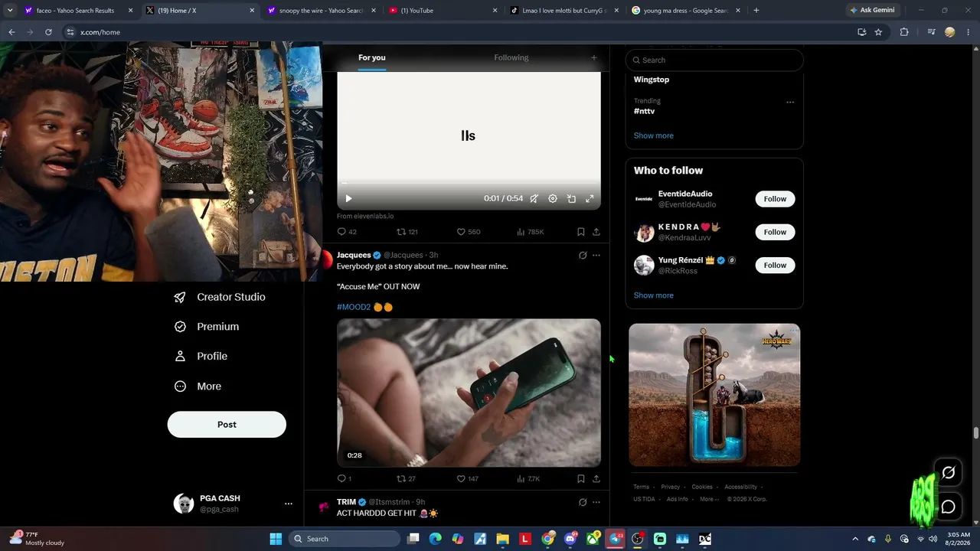Open the Hero Wars ad image
The image size is (980, 551).
pyautogui.click(x=714, y=395)
